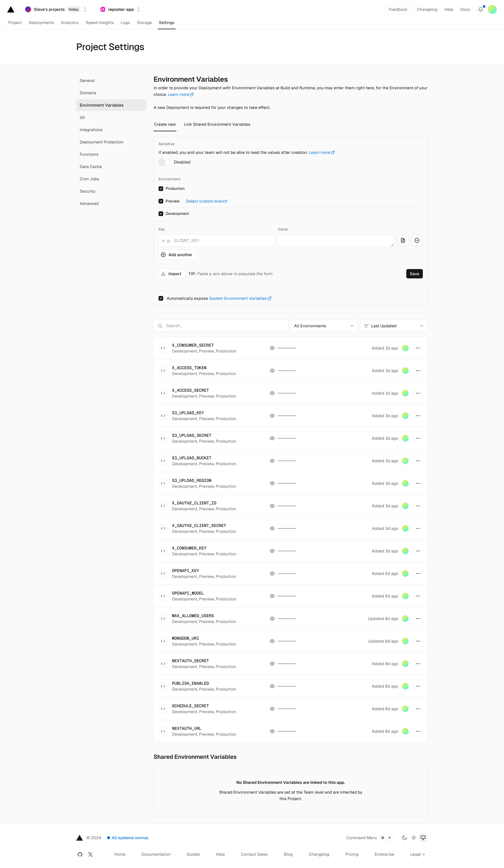The image size is (504, 868).
Task: Remove the key-value row with minus icon
Action: tap(417, 240)
